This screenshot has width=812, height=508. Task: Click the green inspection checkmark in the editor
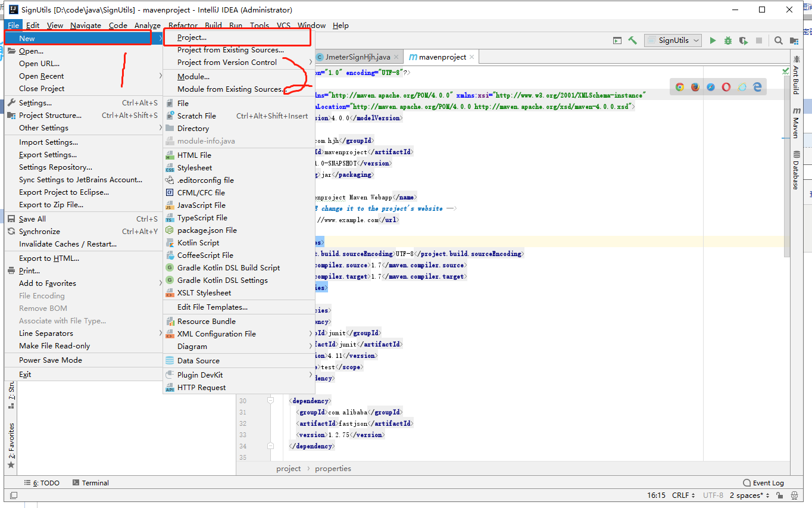point(786,71)
